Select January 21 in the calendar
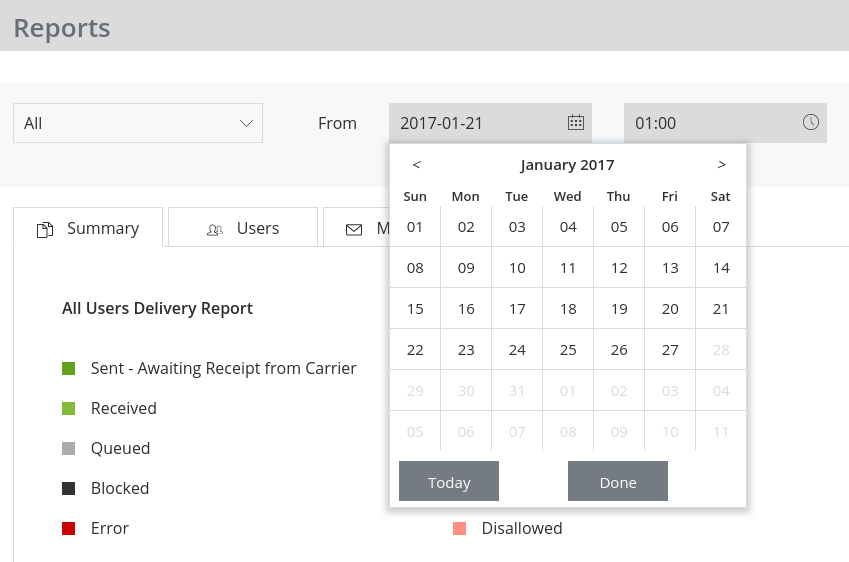Image resolution: width=849 pixels, height=562 pixels. (x=721, y=309)
